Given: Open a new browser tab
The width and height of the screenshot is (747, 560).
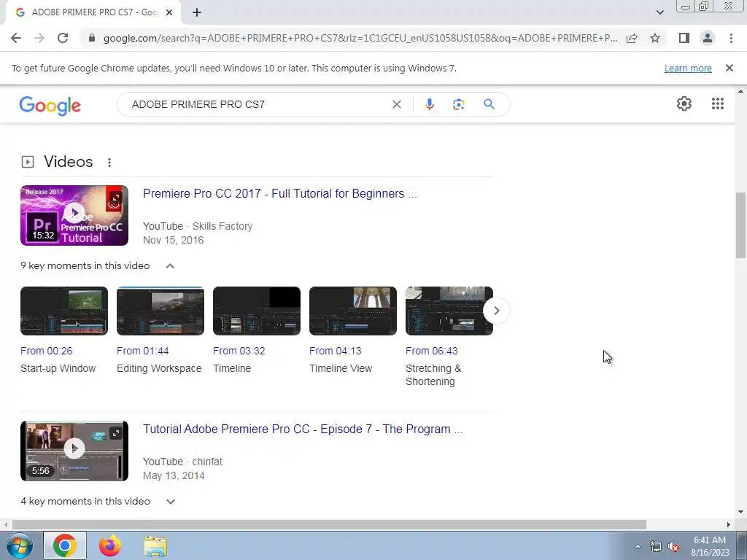Looking at the screenshot, I should pos(197,13).
